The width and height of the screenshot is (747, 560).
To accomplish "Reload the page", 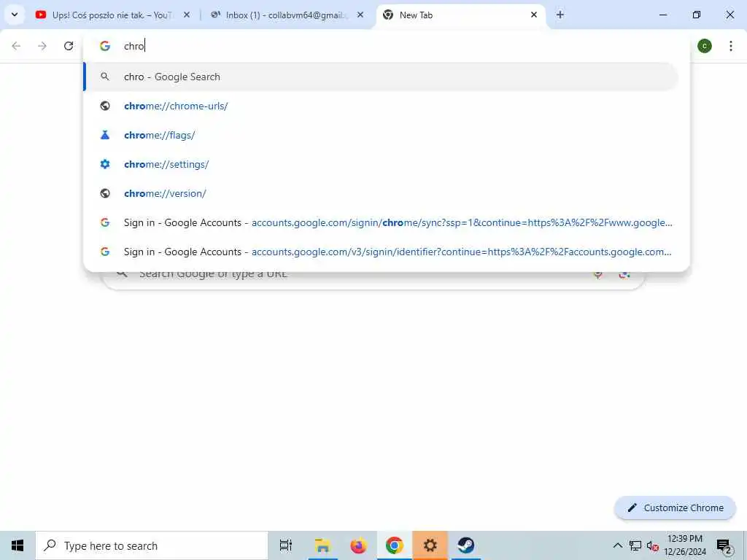I will [69, 46].
